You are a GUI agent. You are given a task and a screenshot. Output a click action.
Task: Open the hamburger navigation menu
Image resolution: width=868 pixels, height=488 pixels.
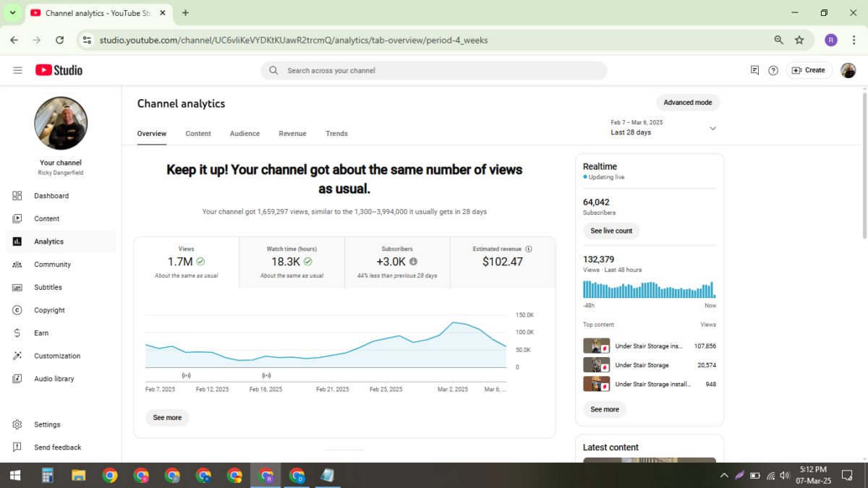click(17, 70)
